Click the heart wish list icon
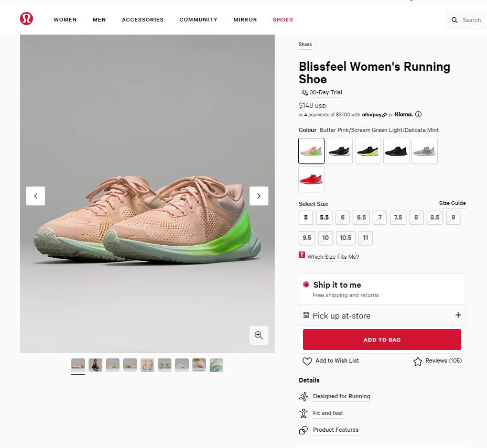This screenshot has width=487, height=448. 307,361
